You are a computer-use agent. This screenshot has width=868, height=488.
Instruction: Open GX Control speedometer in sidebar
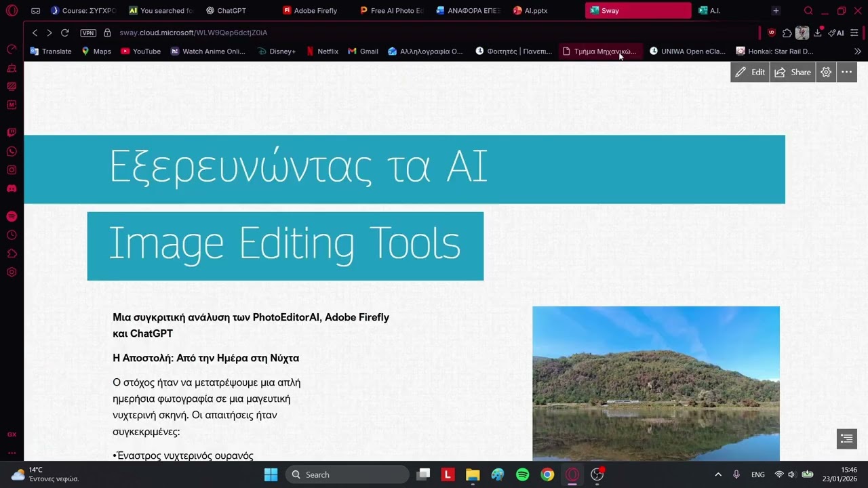coord(12,49)
